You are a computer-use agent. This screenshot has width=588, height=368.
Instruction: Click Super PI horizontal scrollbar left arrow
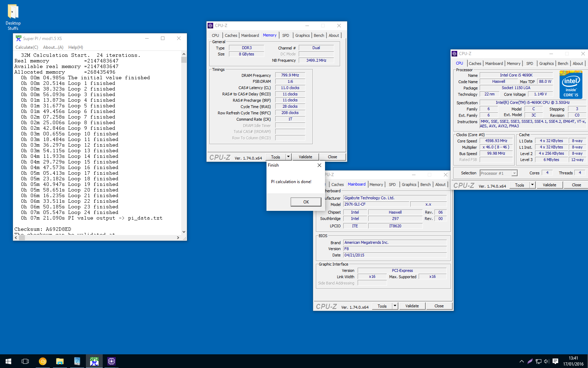[x=16, y=237]
